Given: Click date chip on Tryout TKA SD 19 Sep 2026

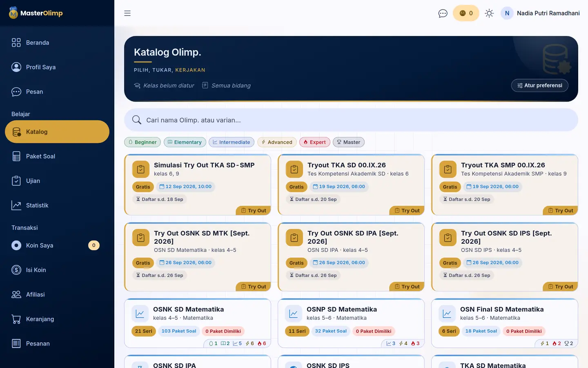Looking at the screenshot, I should (339, 186).
